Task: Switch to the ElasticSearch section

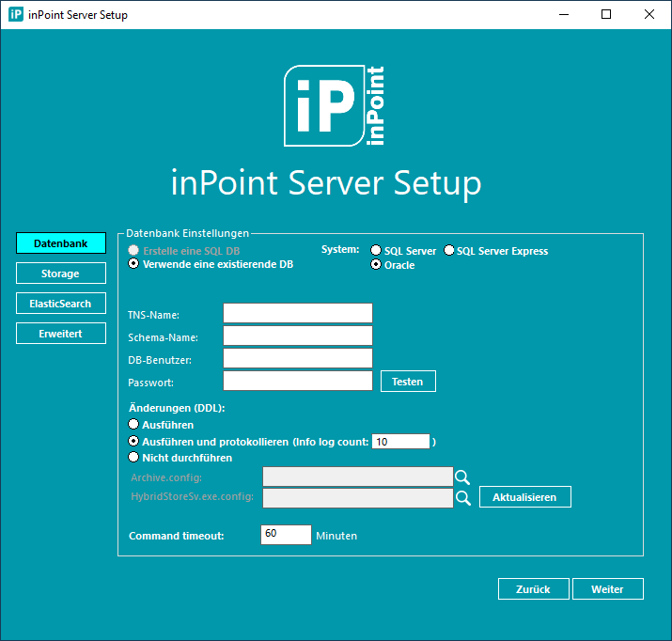Action: pyautogui.click(x=61, y=304)
